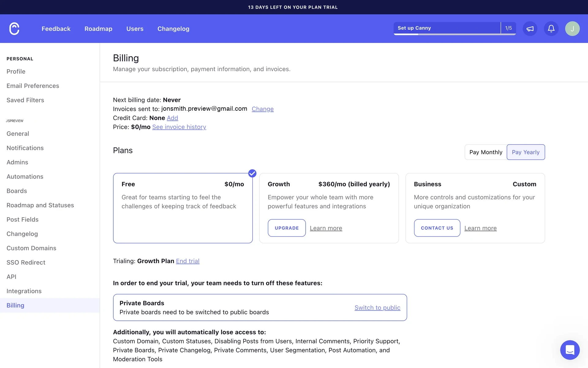This screenshot has height=368, width=588.
Task: Open General settings
Action: 18,134
